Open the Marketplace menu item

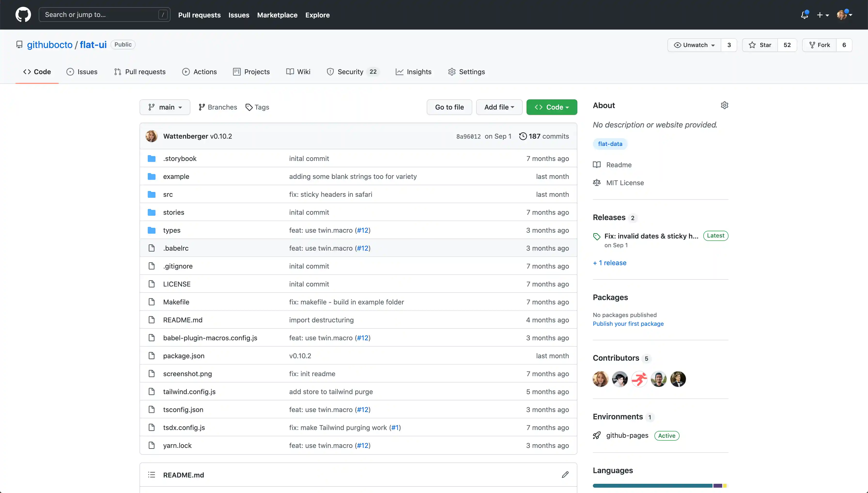pyautogui.click(x=277, y=15)
